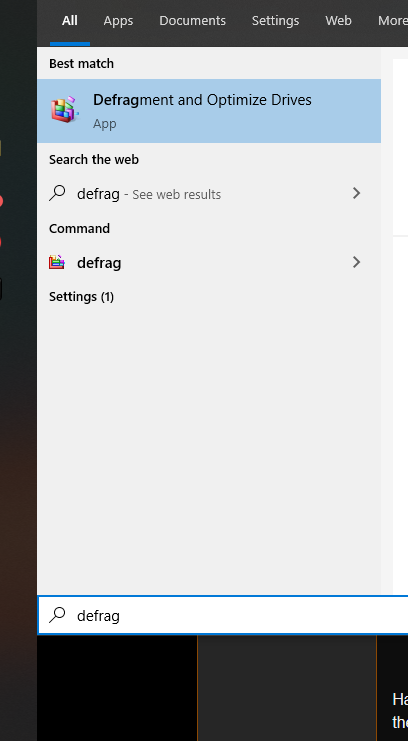
Task: Select the Settings filter tab
Action: 275,21
